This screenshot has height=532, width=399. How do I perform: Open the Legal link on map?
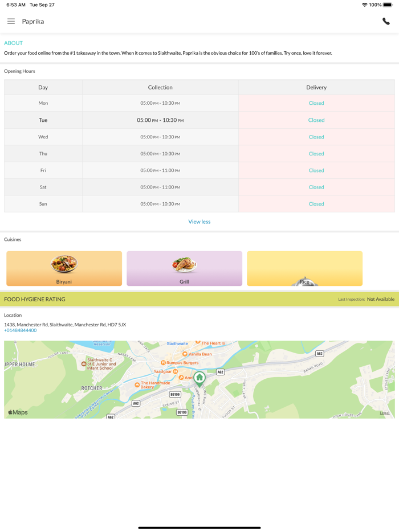384,413
